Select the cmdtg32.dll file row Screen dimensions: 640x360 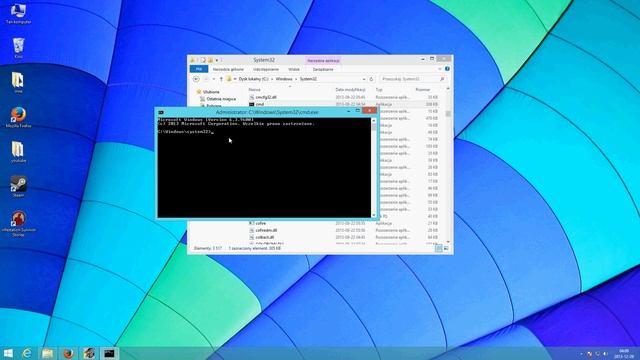click(x=344, y=97)
